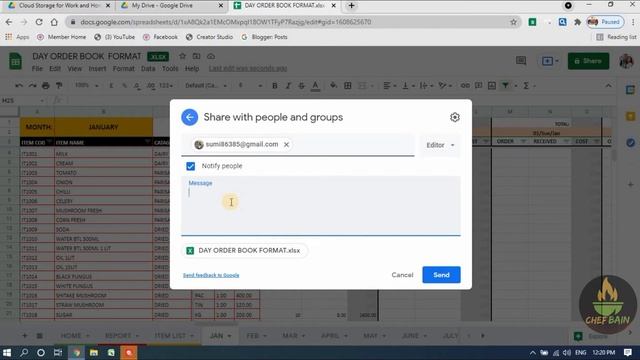Switch to the JAN sheet tab

pyautogui.click(x=220, y=336)
